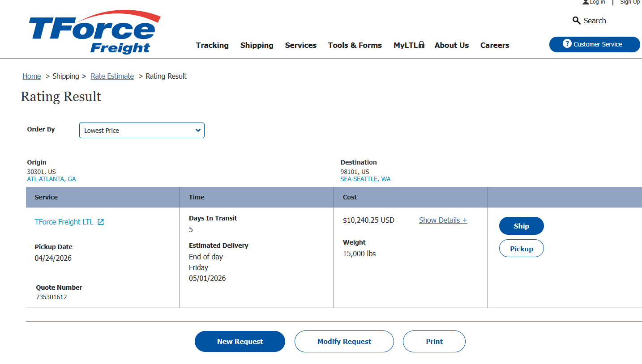Click the search magnifier icon
This screenshot has height=364, width=642.
pyautogui.click(x=576, y=21)
